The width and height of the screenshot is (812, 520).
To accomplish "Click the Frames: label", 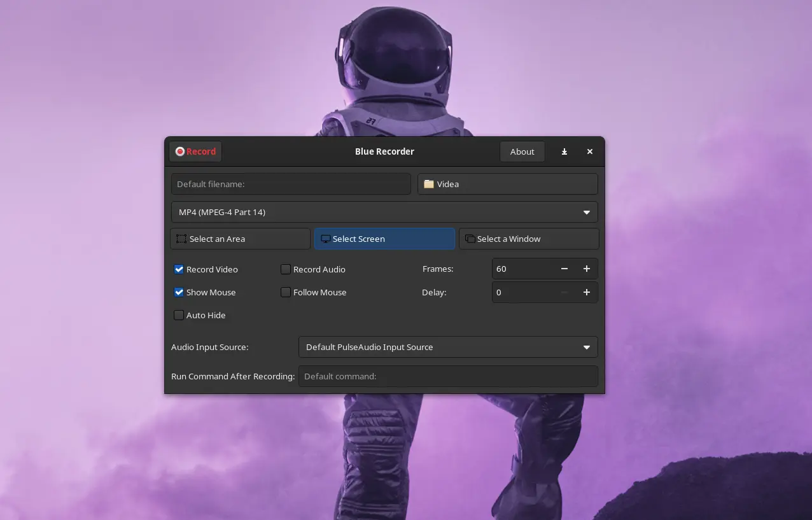I will tap(438, 269).
